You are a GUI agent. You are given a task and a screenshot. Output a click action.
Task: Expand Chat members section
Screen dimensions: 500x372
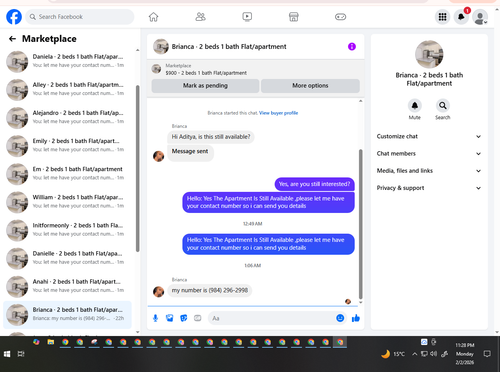(x=429, y=154)
